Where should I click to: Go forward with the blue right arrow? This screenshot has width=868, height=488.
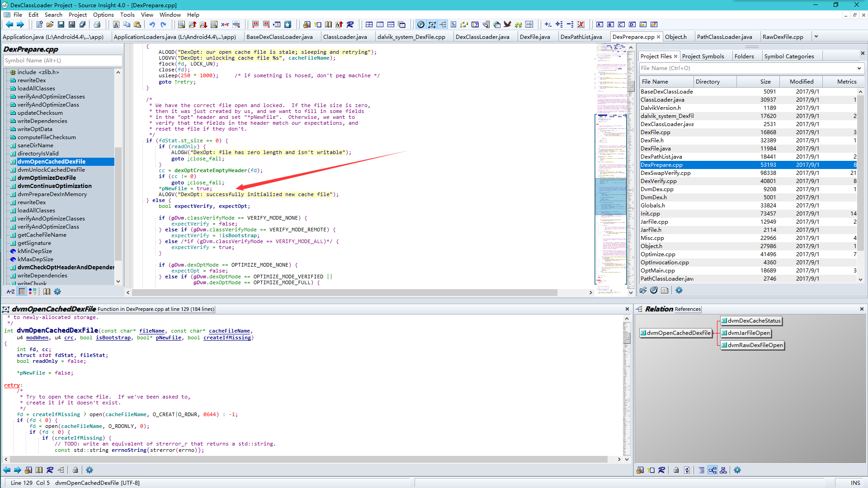pyautogui.click(x=20, y=24)
